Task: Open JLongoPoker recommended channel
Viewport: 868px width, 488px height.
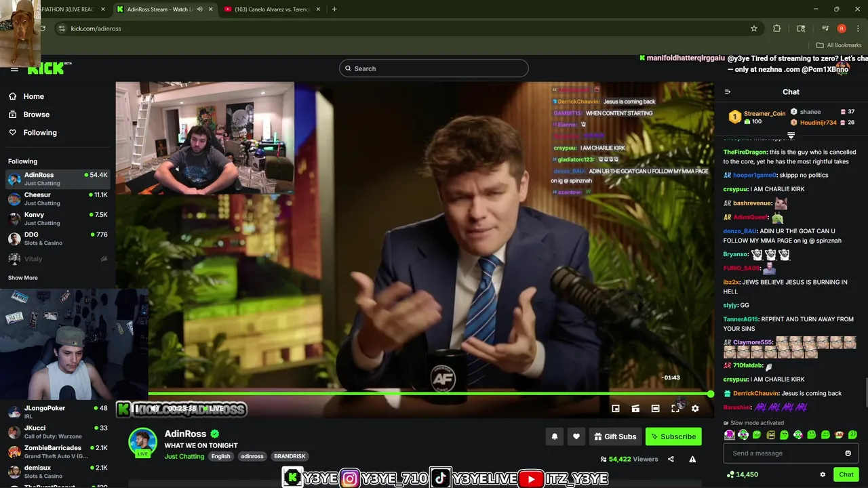Action: coord(58,411)
